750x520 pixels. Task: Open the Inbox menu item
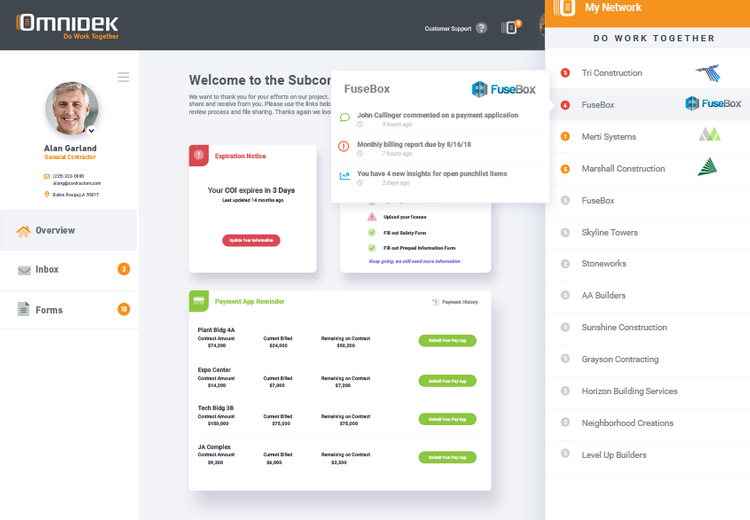(68, 269)
